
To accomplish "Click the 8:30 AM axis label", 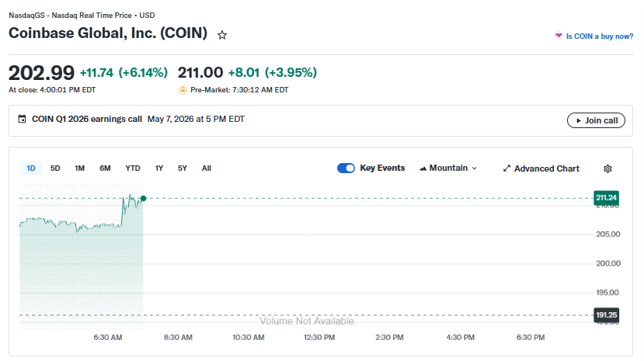I will click(x=178, y=337).
